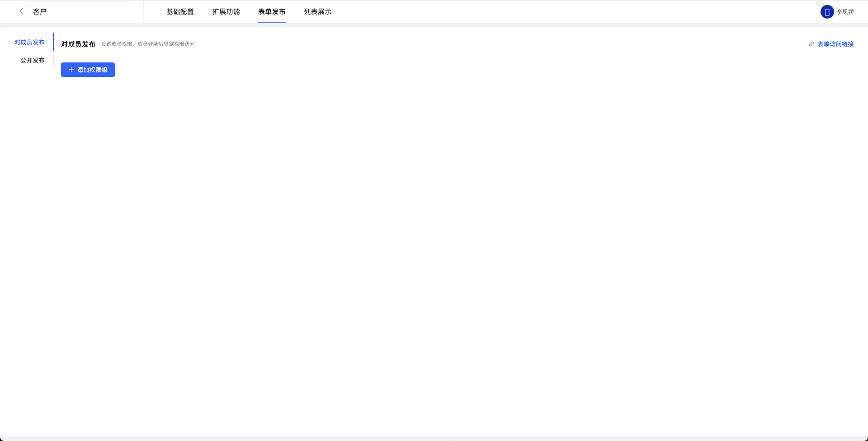The image size is (868, 441).
Task: Click the blue vertical bar beside 对成员发布
Action: 53,42
